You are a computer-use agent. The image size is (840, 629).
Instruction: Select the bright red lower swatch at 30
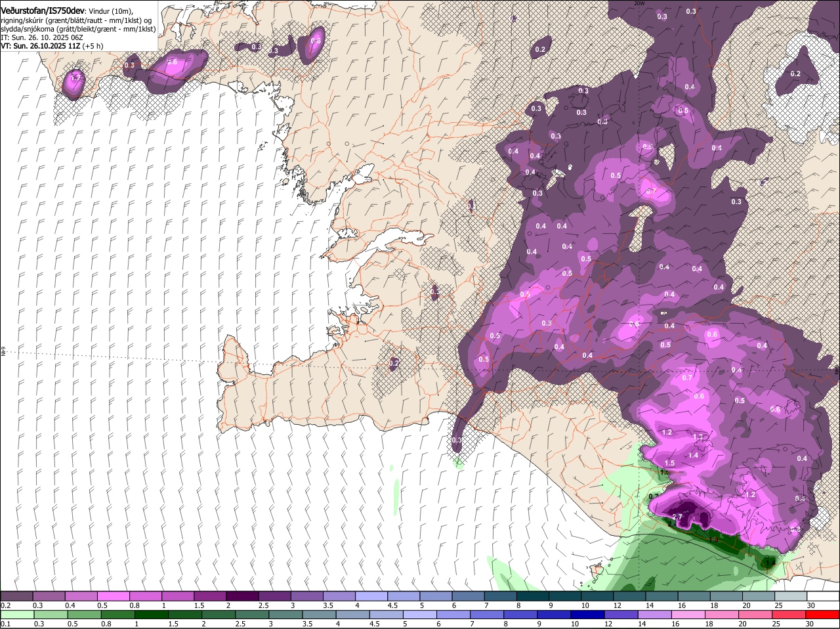822,615
